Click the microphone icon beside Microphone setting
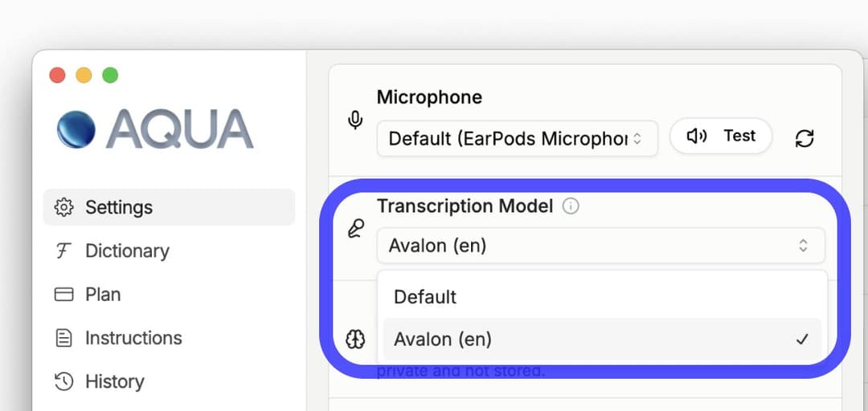This screenshot has width=868, height=411. tap(354, 121)
